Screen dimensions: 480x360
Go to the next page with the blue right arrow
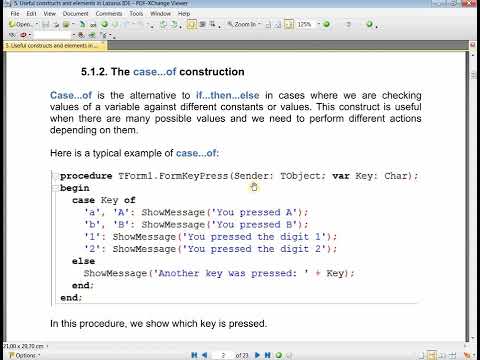257,355
